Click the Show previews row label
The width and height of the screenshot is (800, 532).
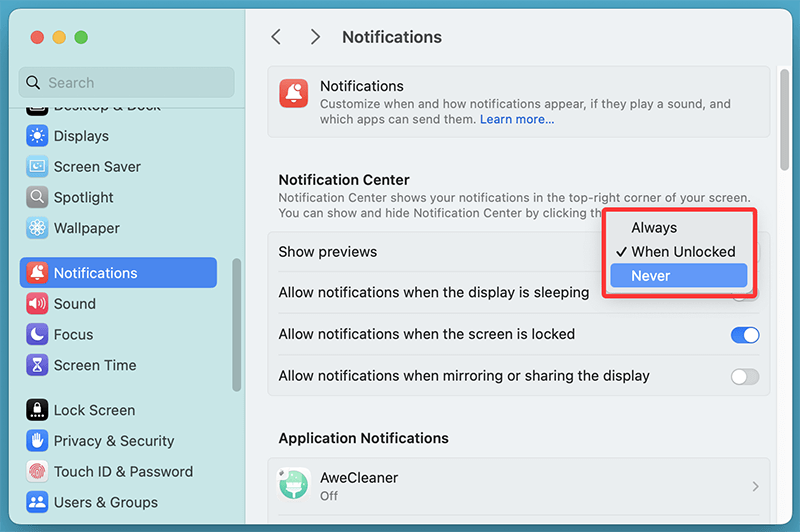(x=328, y=251)
